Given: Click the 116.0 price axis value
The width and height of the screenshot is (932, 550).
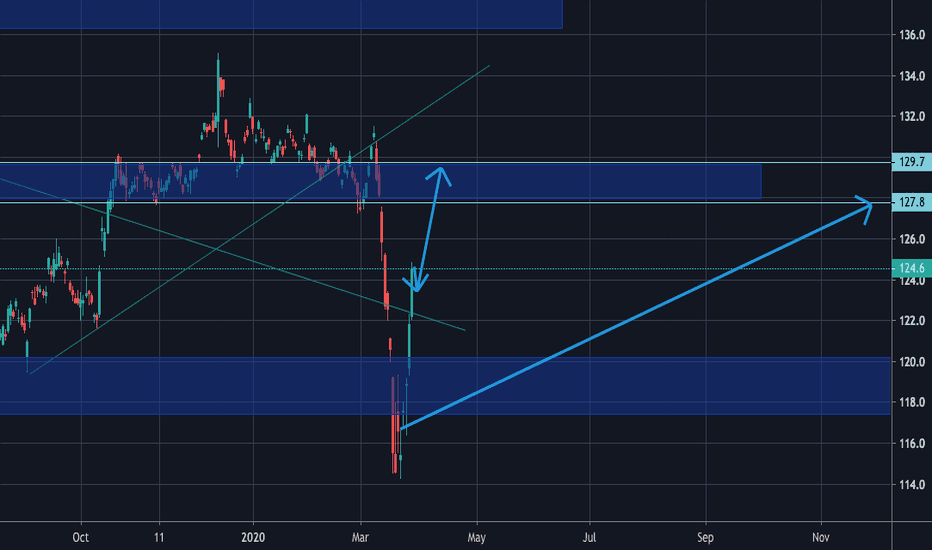Looking at the screenshot, I should pos(912,444).
